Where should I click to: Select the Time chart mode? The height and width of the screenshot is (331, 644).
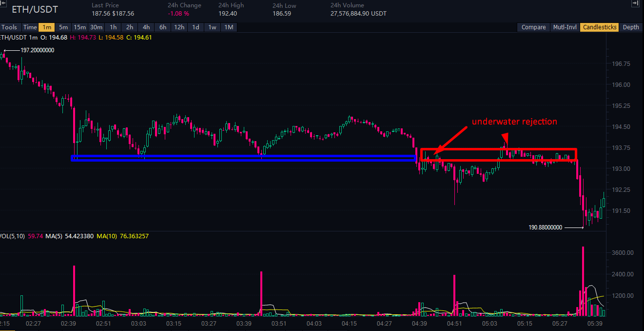(x=30, y=27)
